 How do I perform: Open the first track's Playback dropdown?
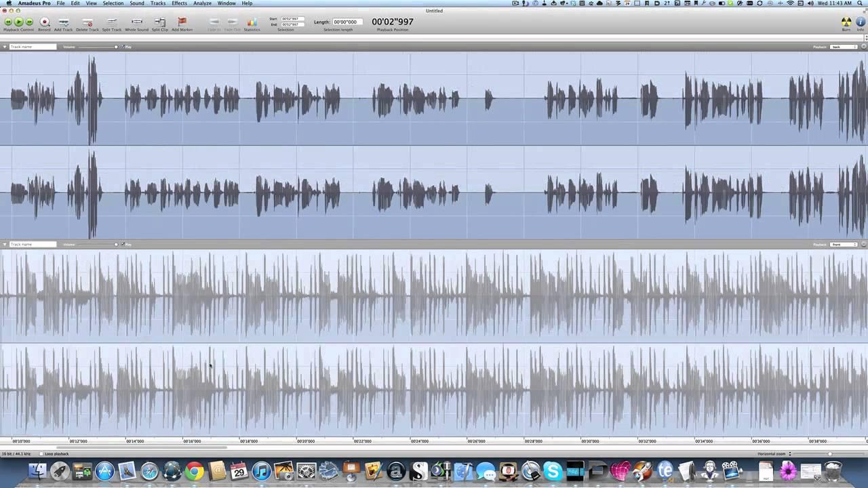point(844,47)
